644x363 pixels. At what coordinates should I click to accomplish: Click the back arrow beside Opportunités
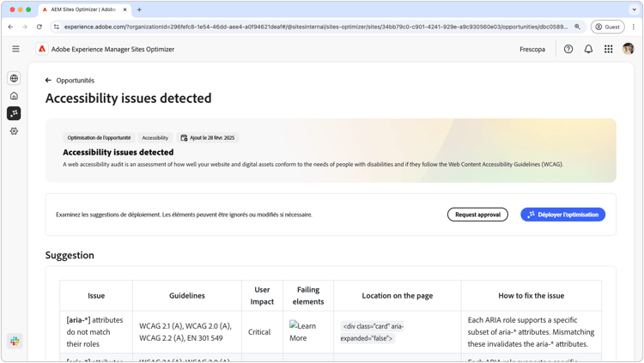[x=48, y=80]
